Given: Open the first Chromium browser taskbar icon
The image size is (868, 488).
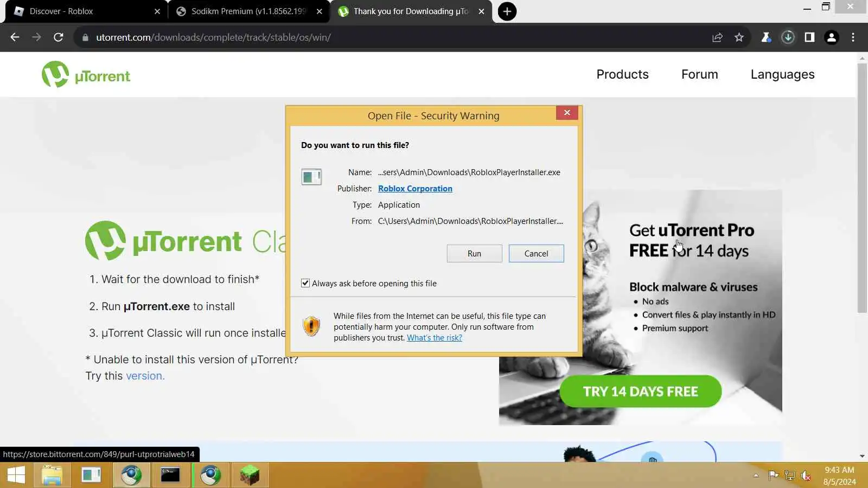Looking at the screenshot, I should point(131,476).
